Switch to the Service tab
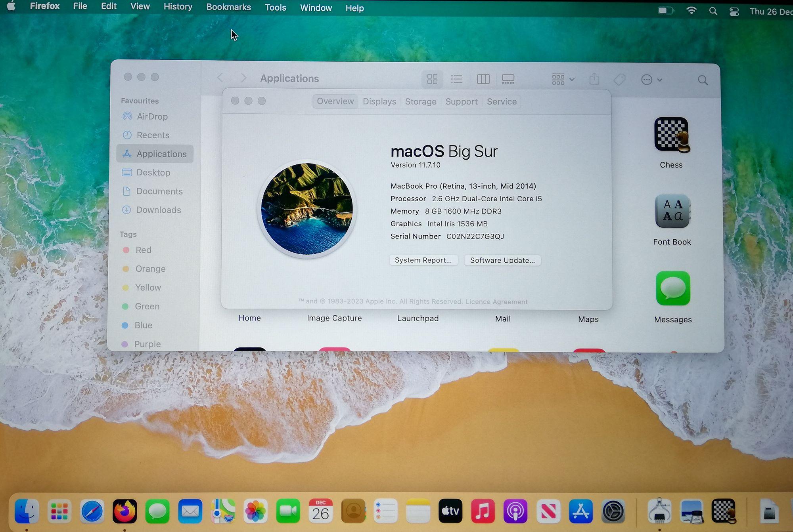The height and width of the screenshot is (532, 793). pyautogui.click(x=502, y=101)
